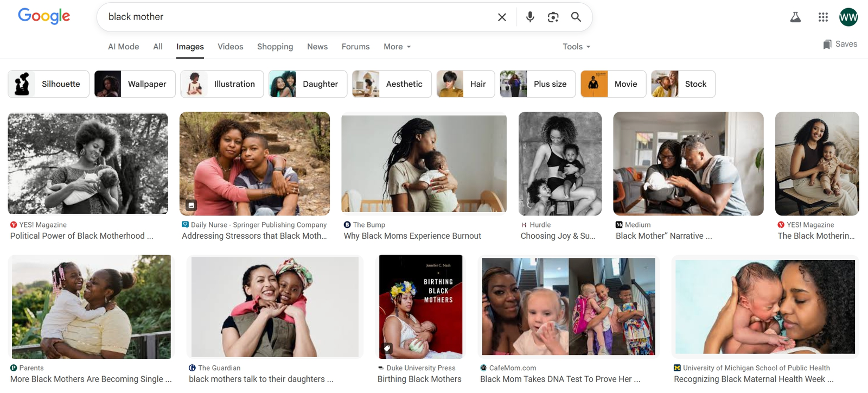Click the Google logo
The height and width of the screenshot is (393, 868).
(x=44, y=16)
